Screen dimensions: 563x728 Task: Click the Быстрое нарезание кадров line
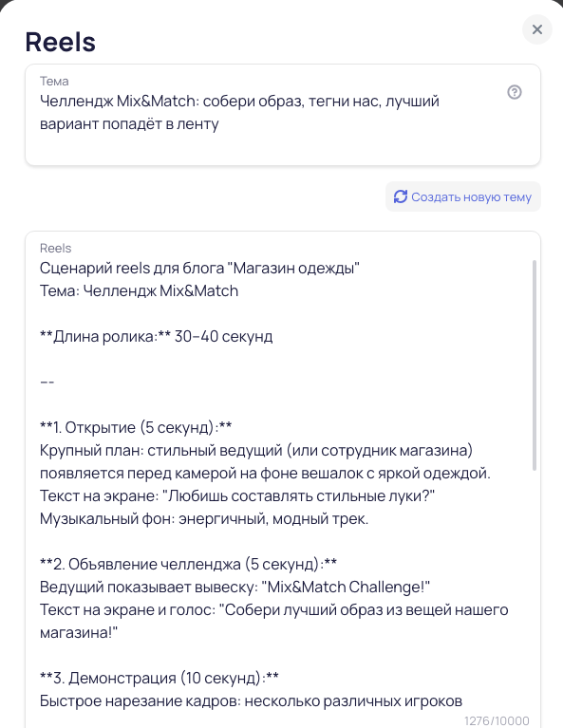pos(251,700)
